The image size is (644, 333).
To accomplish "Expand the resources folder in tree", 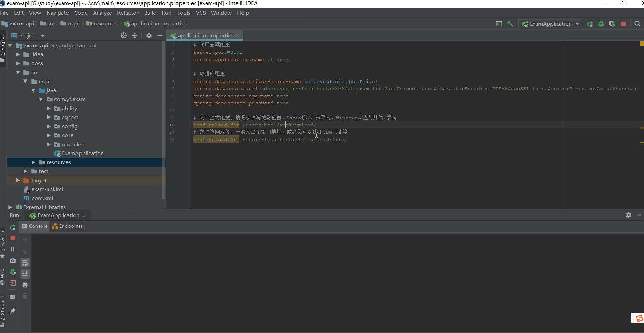I will coord(33,162).
